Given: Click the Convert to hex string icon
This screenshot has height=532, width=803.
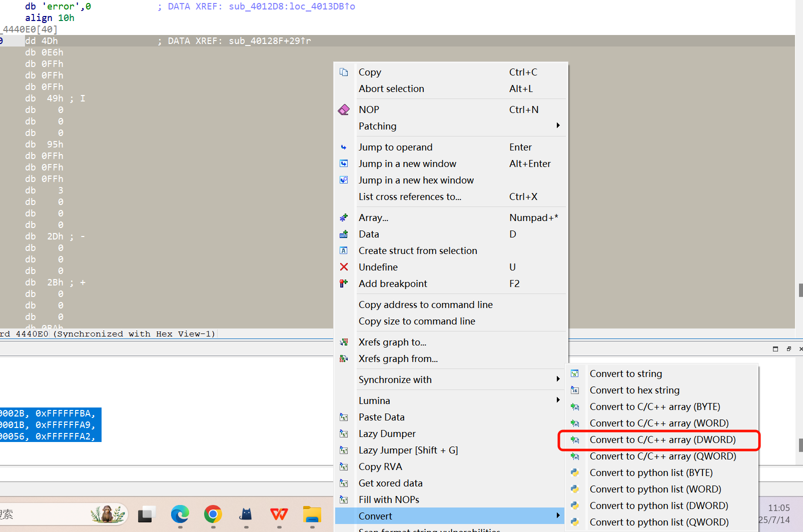Looking at the screenshot, I should [x=575, y=390].
